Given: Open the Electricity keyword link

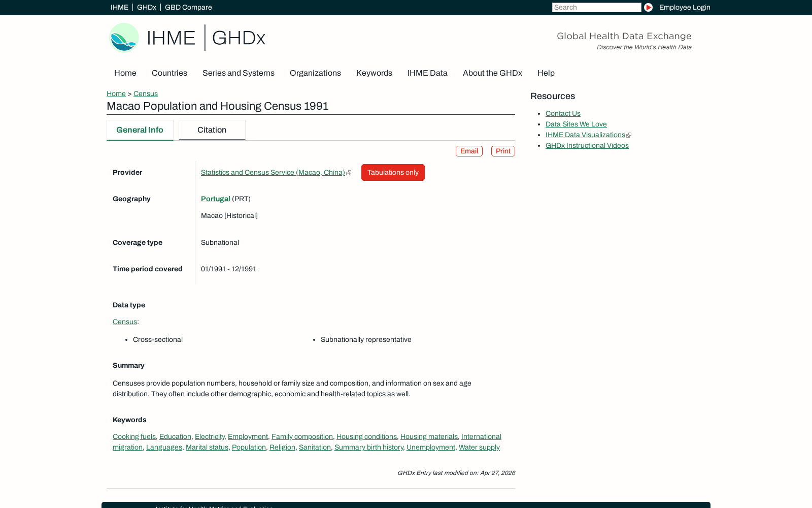Looking at the screenshot, I should [x=210, y=437].
